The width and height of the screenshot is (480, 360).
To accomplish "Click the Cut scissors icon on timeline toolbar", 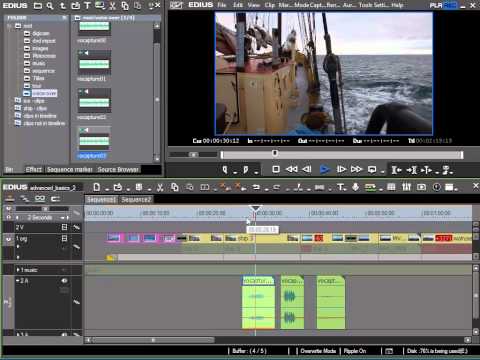I will point(160,188).
